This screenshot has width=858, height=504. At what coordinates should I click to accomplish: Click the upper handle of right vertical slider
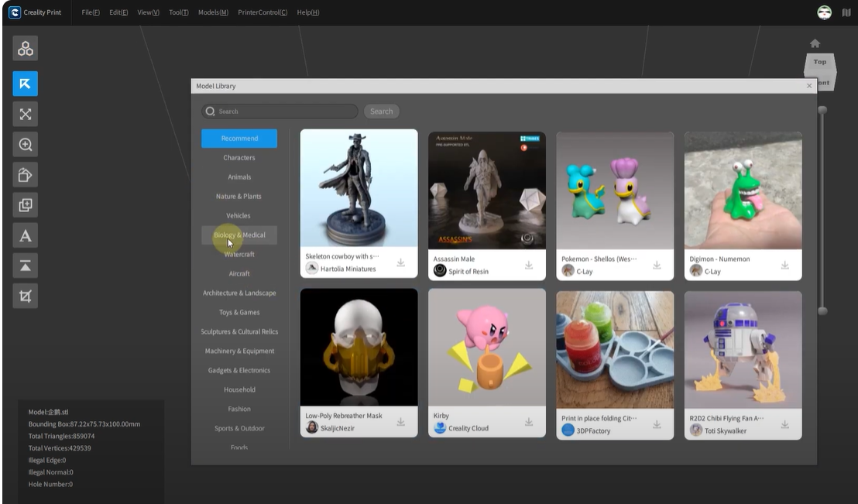(822, 110)
